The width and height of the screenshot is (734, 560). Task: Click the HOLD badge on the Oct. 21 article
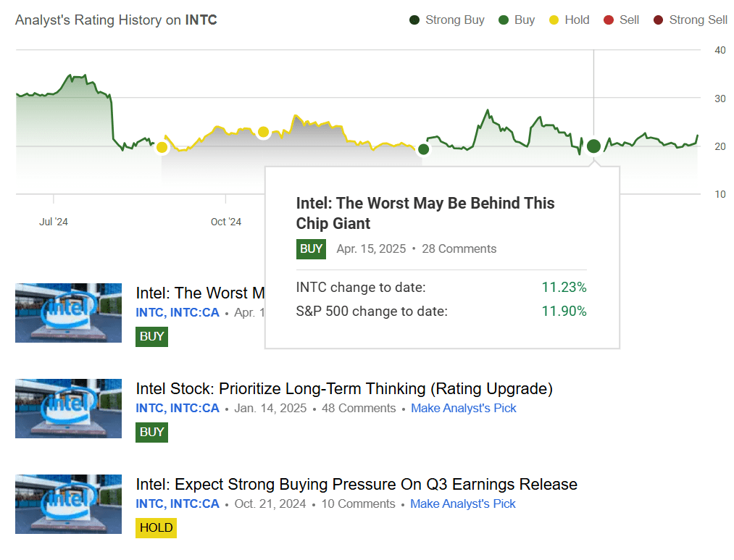156,527
